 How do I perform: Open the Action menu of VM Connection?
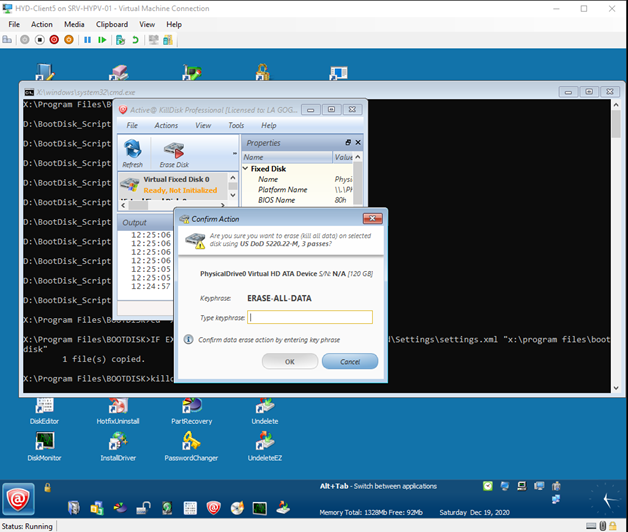click(x=42, y=24)
